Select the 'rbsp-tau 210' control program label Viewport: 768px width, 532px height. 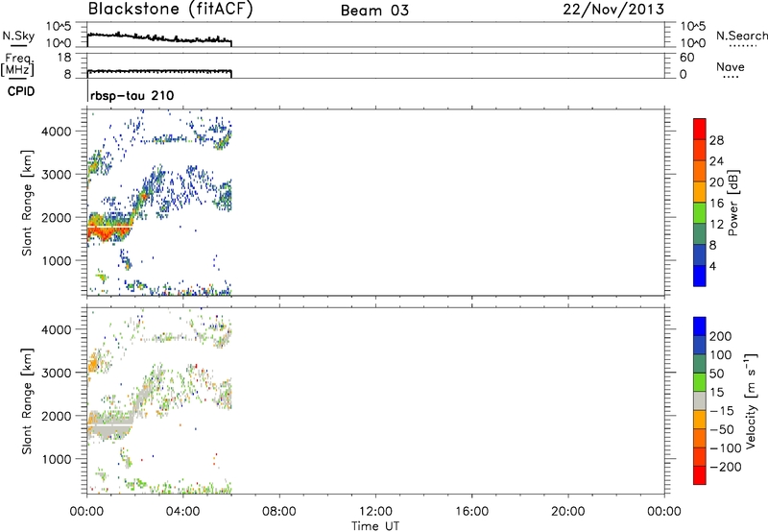coord(132,95)
